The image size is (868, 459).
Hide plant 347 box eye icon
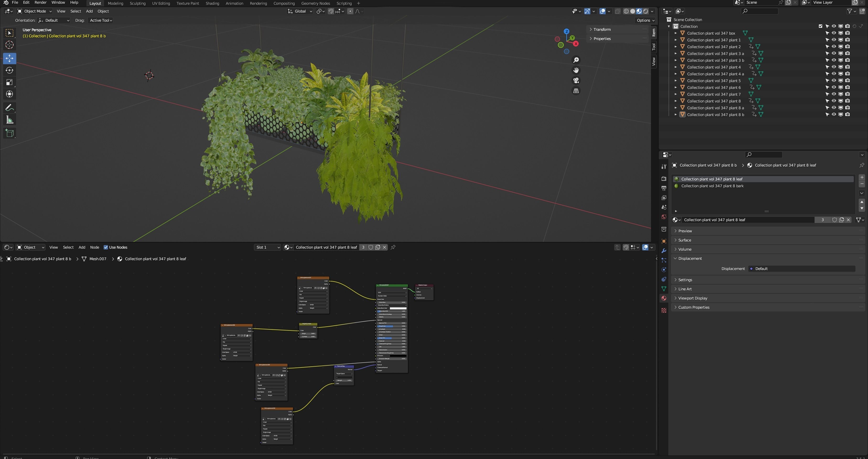tap(834, 33)
